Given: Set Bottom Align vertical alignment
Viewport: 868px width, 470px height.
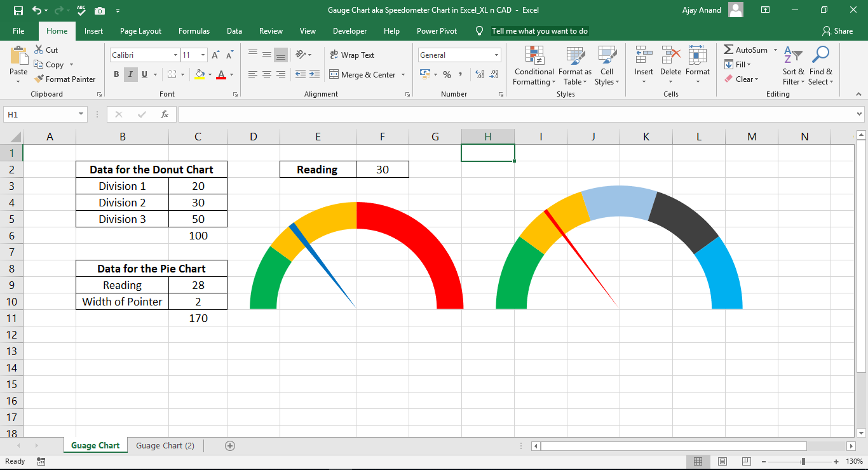Looking at the screenshot, I should (x=281, y=55).
